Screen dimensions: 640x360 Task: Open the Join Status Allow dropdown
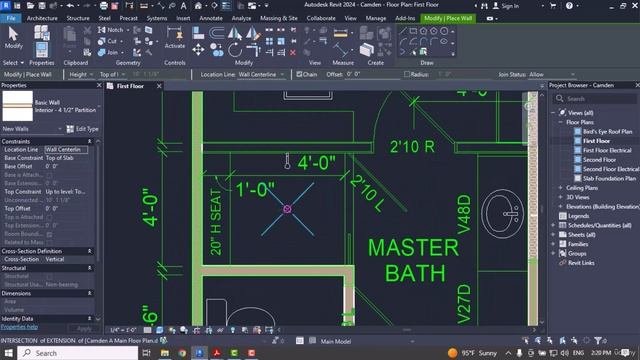pos(552,74)
